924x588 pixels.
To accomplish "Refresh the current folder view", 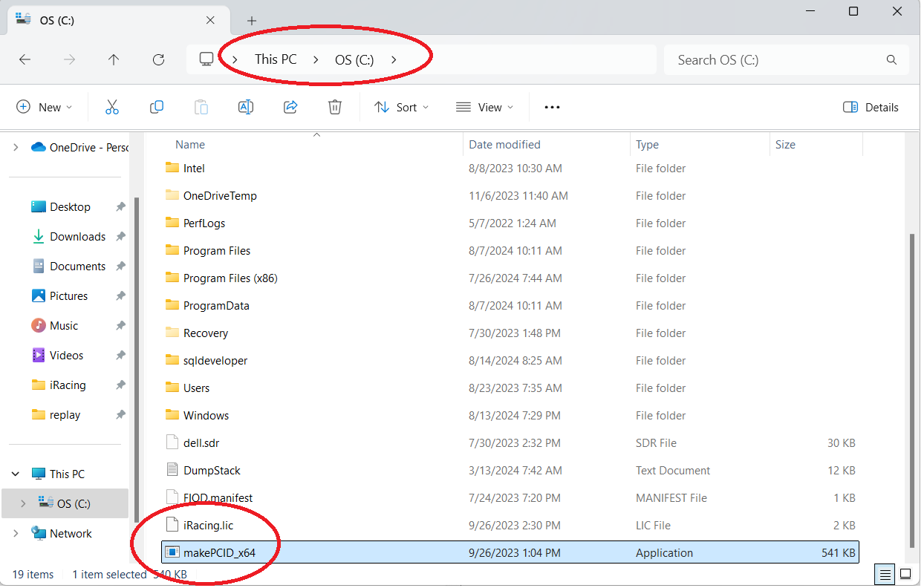I will (158, 60).
